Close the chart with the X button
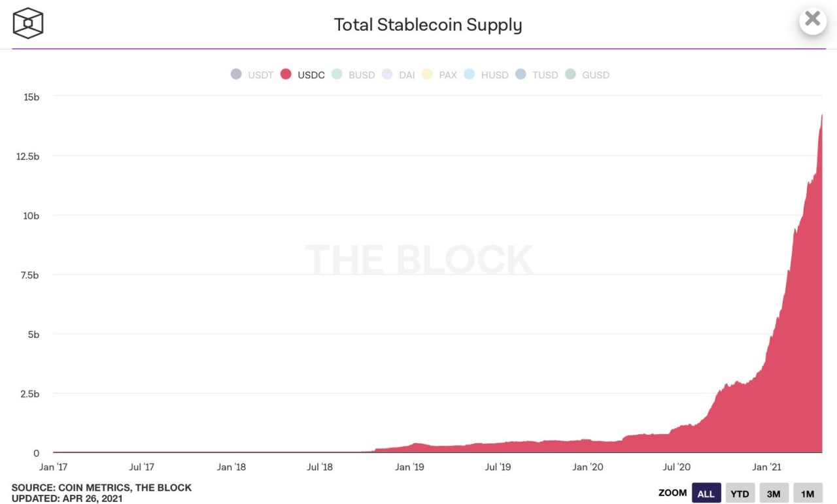Screen dimensions: 837x504 (812, 19)
